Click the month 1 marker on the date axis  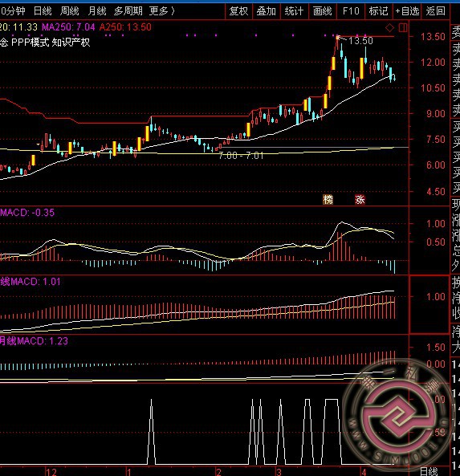point(129,472)
